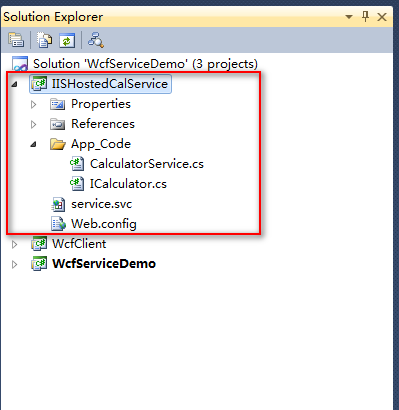The width and height of the screenshot is (399, 410).
Task: Select the service.svc file
Action: tap(102, 204)
